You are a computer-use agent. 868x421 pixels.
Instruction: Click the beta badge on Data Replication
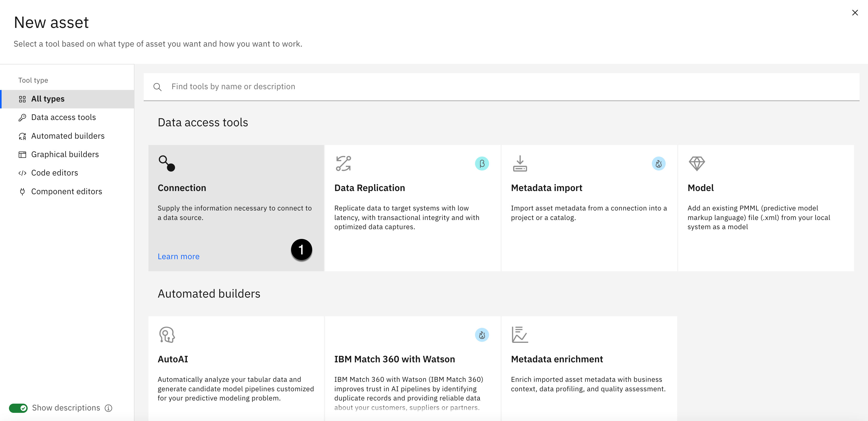482,164
